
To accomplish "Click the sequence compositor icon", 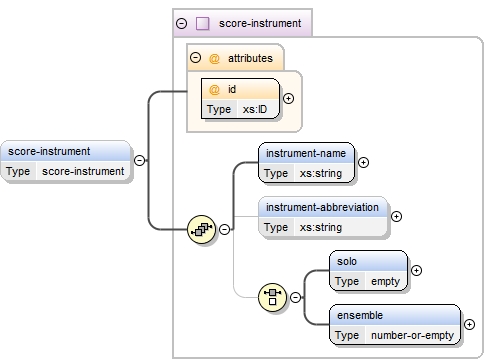I will point(201,229).
